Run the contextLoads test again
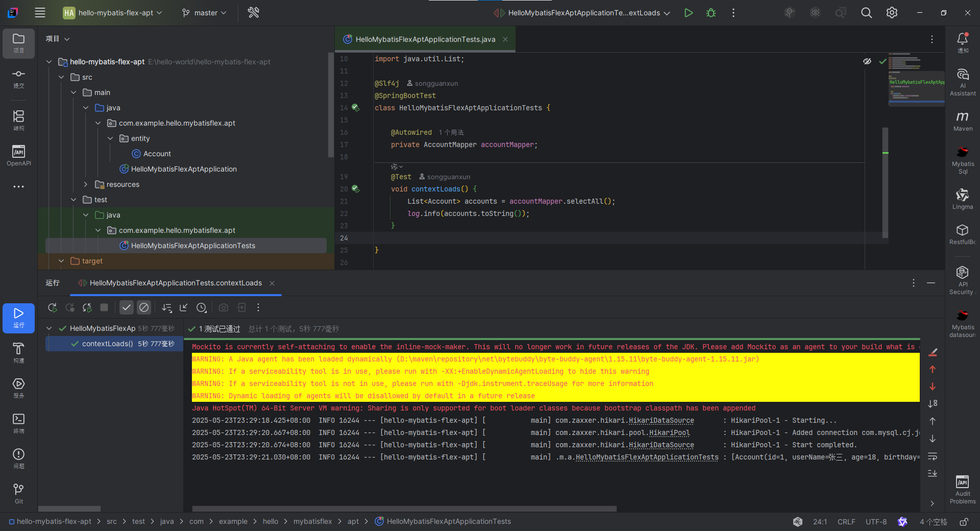Screen dimensions: 980x531 tap(52, 307)
